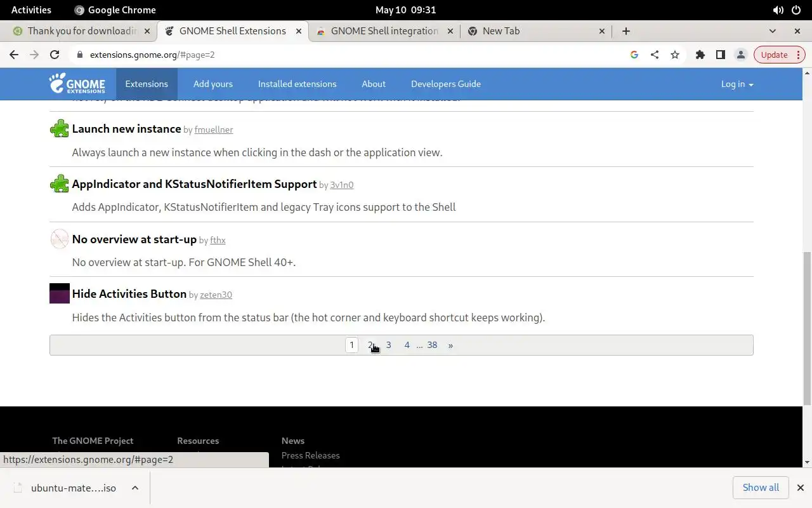
Task: Open the system volume icon
Action: [778, 10]
